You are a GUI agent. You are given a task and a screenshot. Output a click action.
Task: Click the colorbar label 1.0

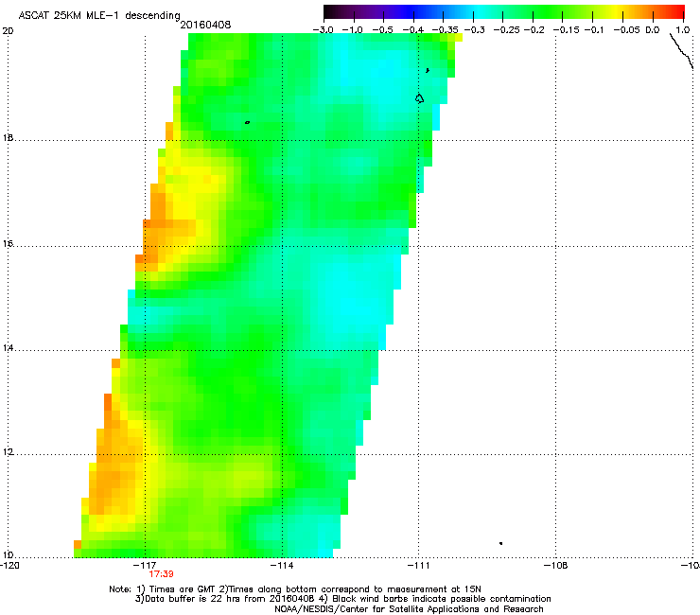click(683, 30)
